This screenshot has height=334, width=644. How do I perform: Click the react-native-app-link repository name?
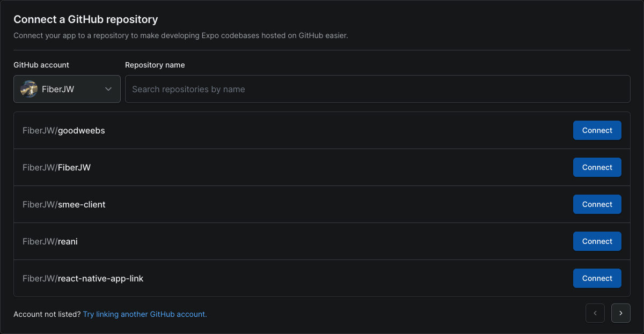point(83,278)
